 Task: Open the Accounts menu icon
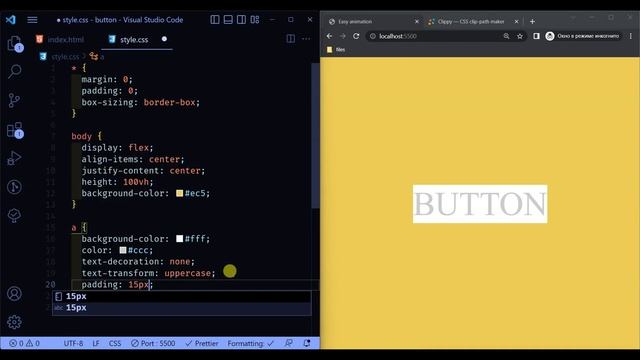coord(15,293)
